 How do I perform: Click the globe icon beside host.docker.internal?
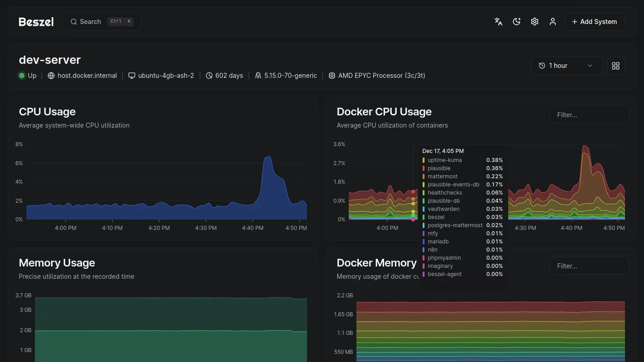[51, 76]
